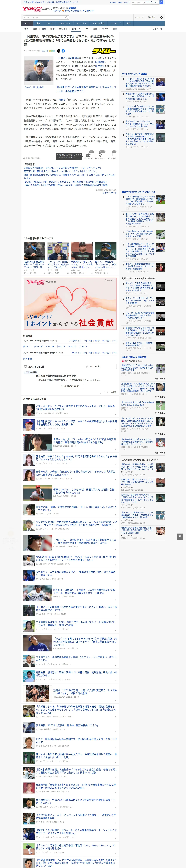186x868 pixels.
Task: Click the デイリー publisher logo
Action: [104, 51]
